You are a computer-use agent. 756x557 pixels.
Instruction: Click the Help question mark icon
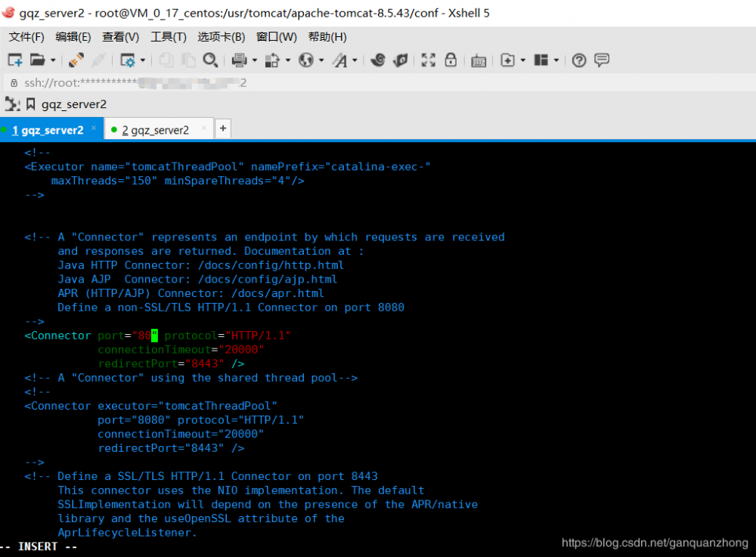(579, 60)
